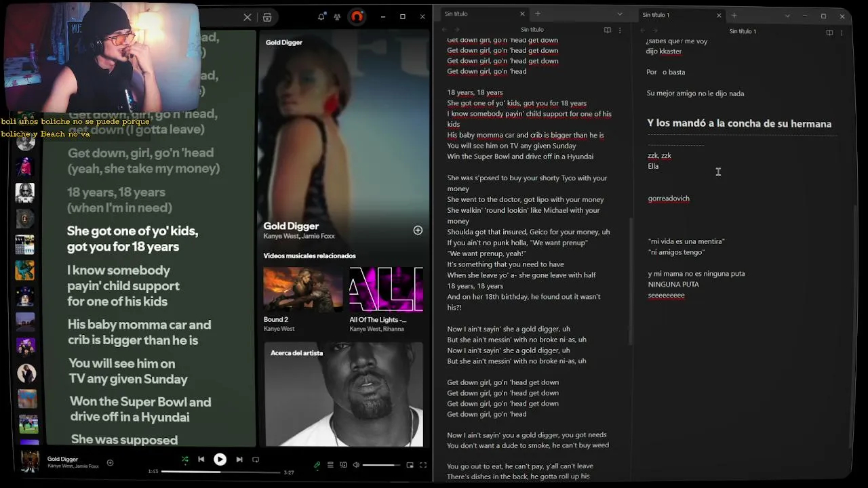Mute Spotify volume speaker icon

coord(355,465)
